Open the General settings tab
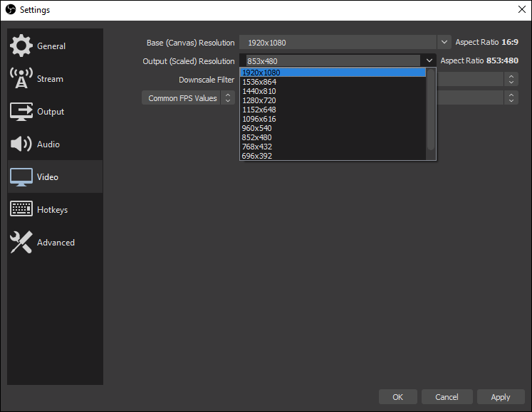 (56, 46)
